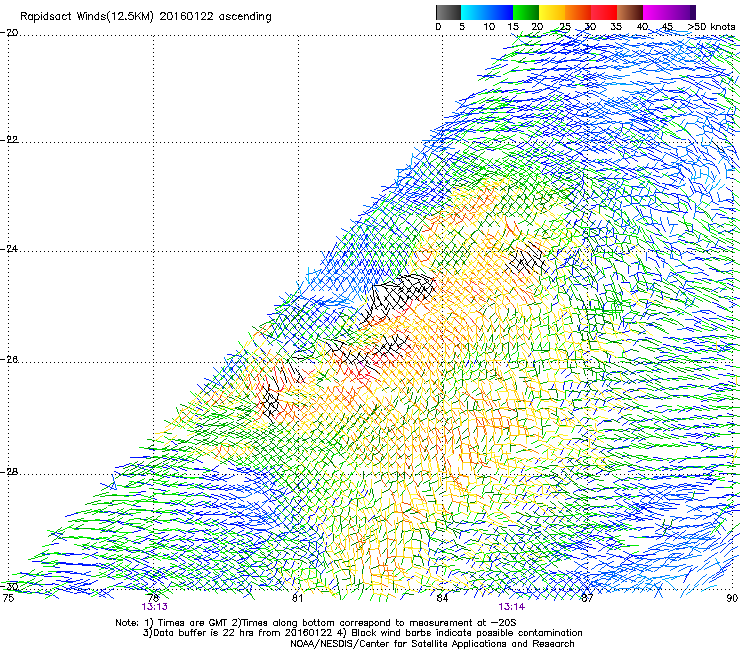
Task: Click the 78 longitude axis label
Action: click(x=153, y=598)
